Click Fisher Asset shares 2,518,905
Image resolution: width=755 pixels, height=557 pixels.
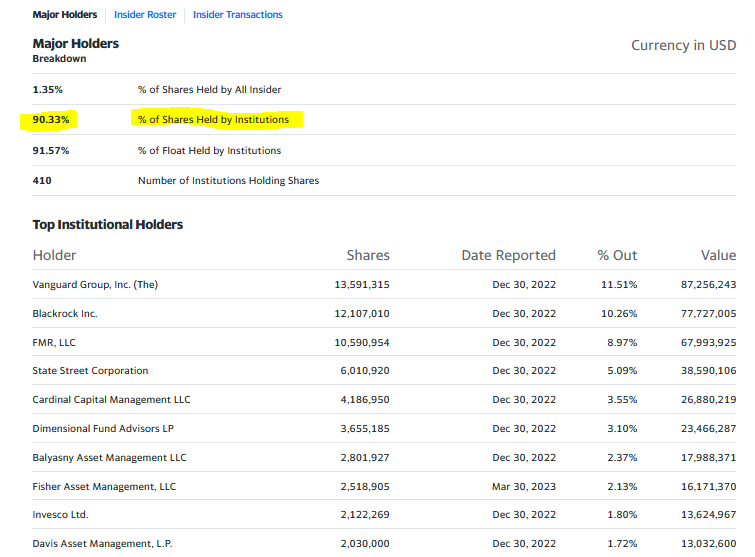point(364,487)
